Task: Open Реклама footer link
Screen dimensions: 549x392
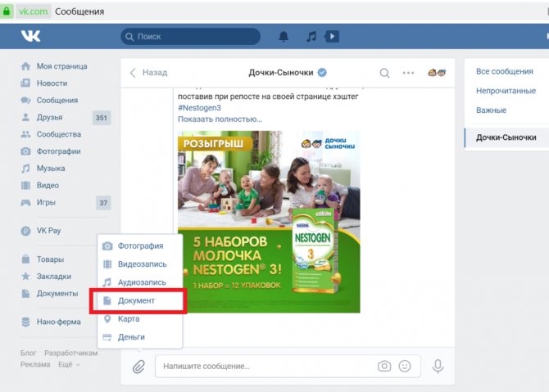Action: 35,364
